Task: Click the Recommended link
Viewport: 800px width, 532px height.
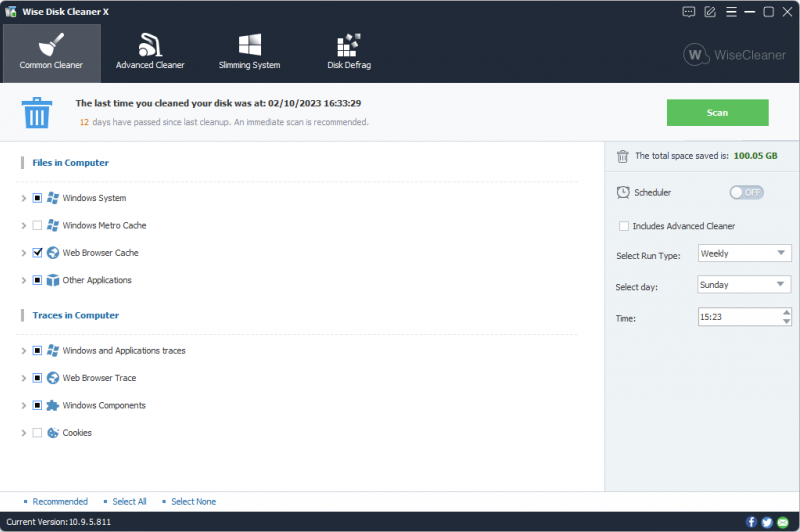Action: click(x=60, y=502)
